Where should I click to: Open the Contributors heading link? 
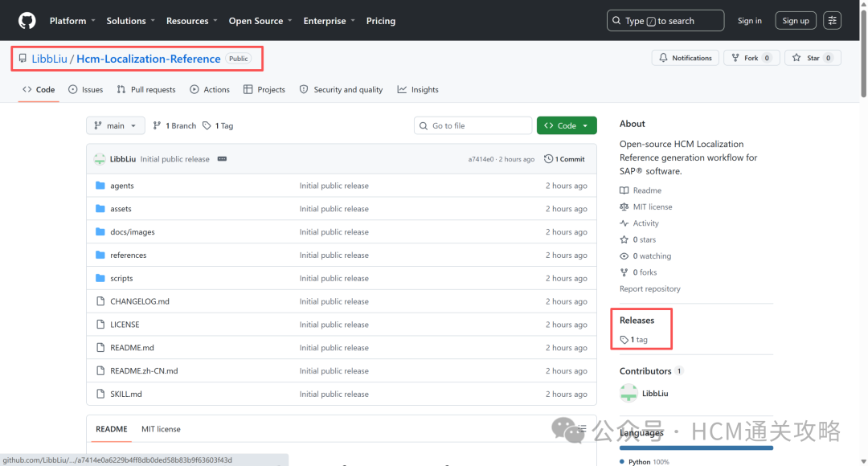(651, 371)
